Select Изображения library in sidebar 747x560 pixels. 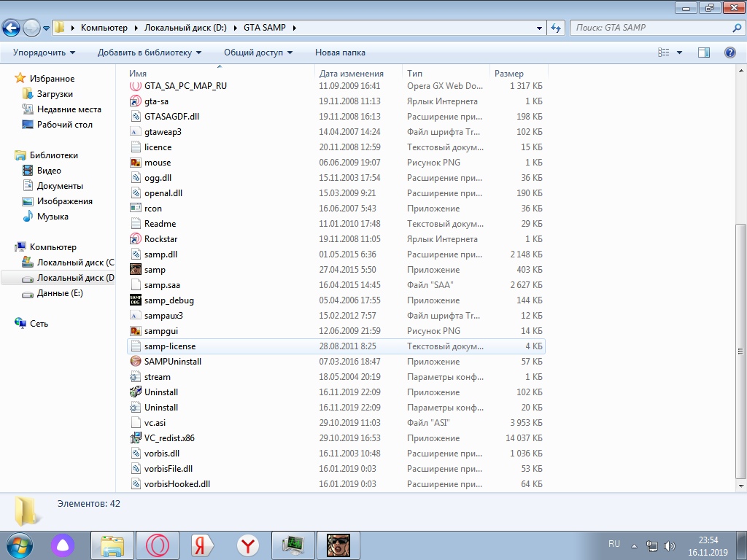click(65, 201)
